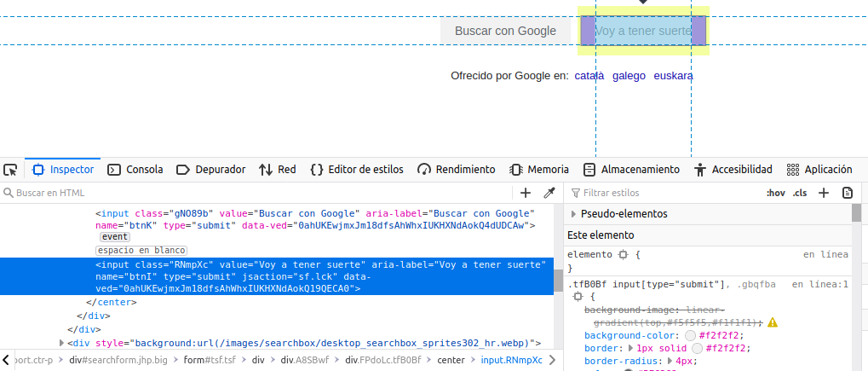Open the Rendimiento tab
This screenshot has height=371, width=868.
pos(457,170)
